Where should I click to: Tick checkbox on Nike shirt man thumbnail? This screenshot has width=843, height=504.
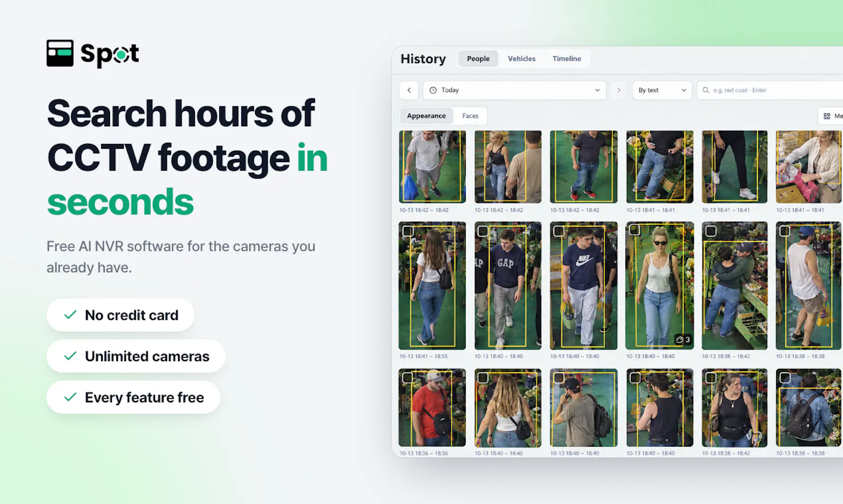click(x=559, y=231)
